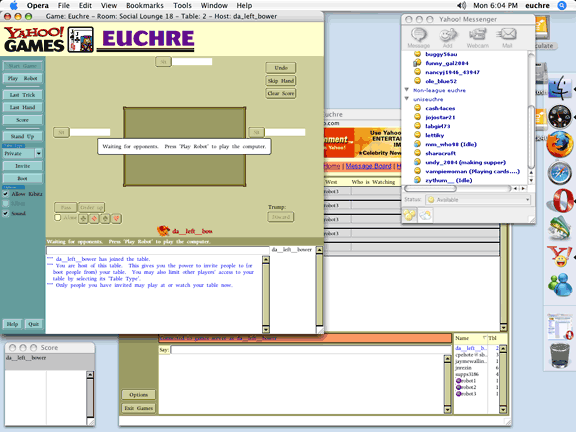
Task: Select the spades suit trump button
Action: (105, 219)
